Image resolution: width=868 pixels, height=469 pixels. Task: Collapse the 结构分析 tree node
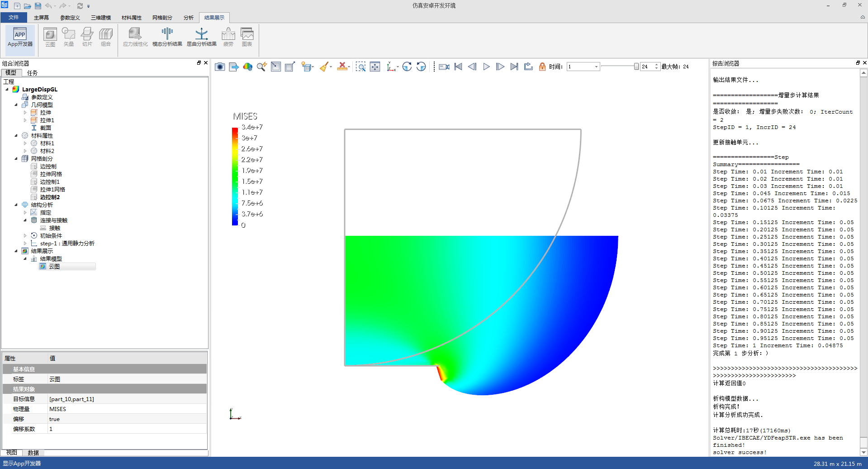[x=16, y=205]
